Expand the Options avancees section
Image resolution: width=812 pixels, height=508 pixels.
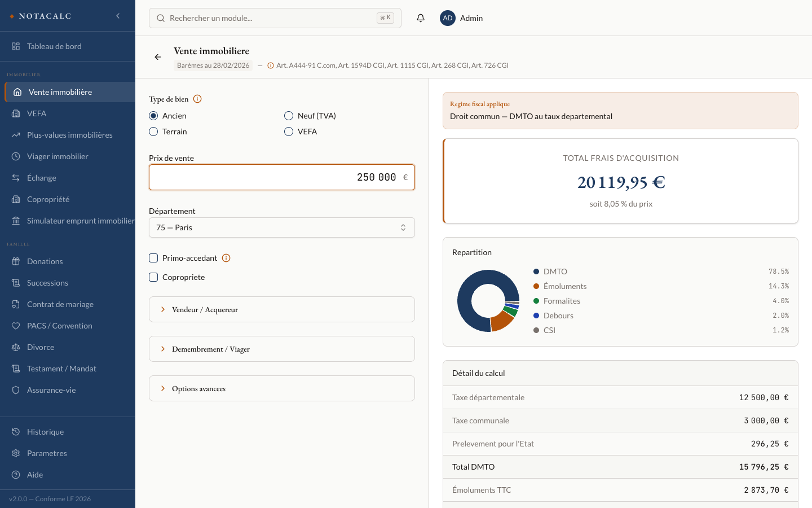[x=282, y=388]
